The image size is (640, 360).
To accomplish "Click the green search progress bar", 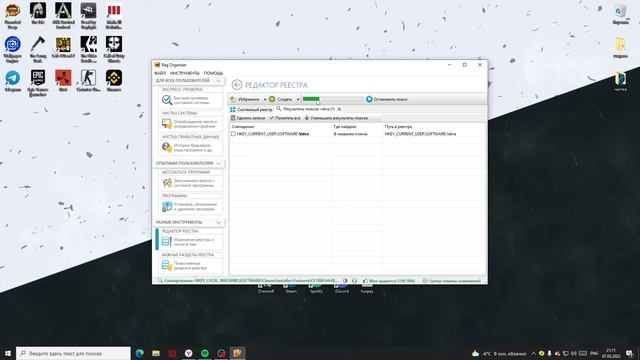I will tap(332, 99).
